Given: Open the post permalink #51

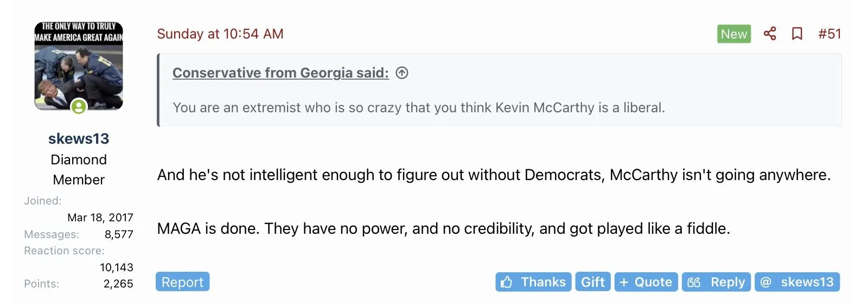Looking at the screenshot, I should tap(829, 34).
